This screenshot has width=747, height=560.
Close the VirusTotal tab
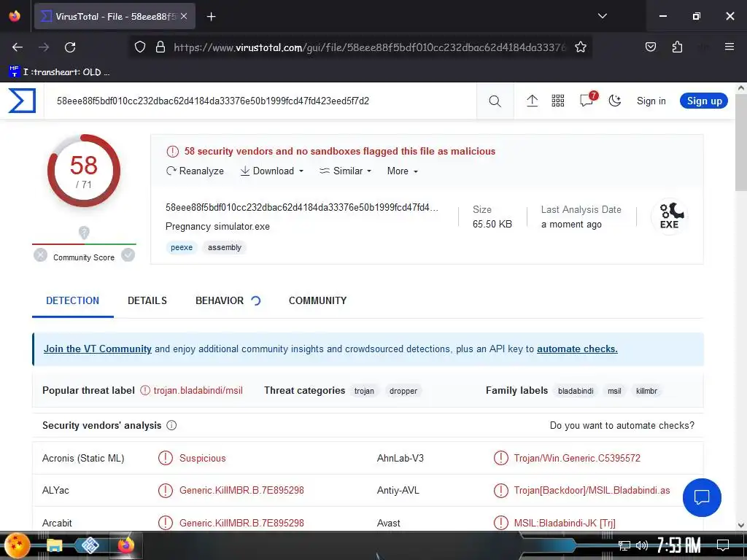pos(184,16)
